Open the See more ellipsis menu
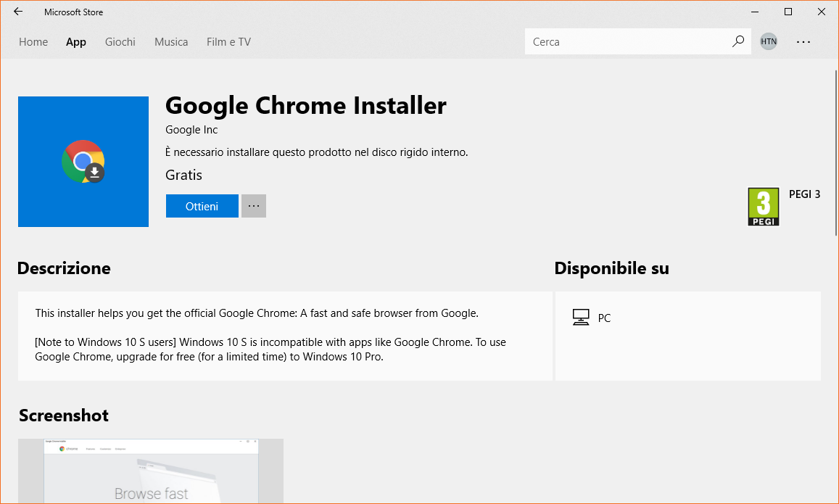 [x=803, y=41]
